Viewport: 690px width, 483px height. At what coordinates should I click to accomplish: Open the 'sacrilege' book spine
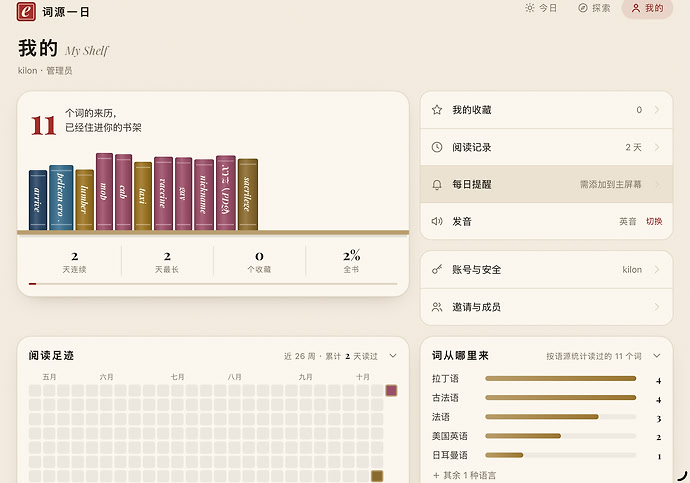248,194
